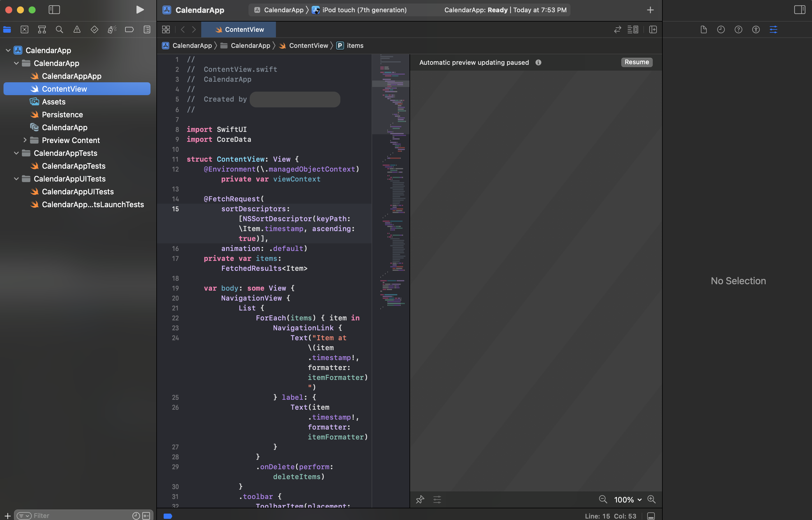Toggle the inspectors panel on the right
The height and width of the screenshot is (520, 812).
tap(799, 10)
